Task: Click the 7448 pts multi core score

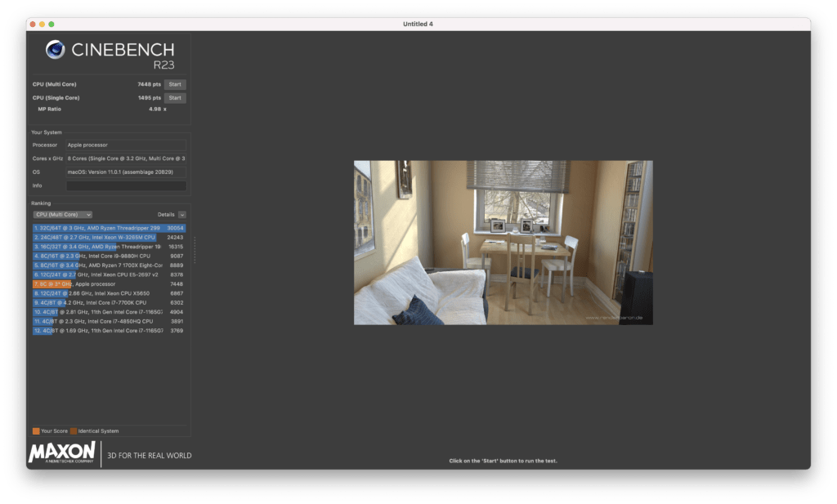Action: pos(149,84)
